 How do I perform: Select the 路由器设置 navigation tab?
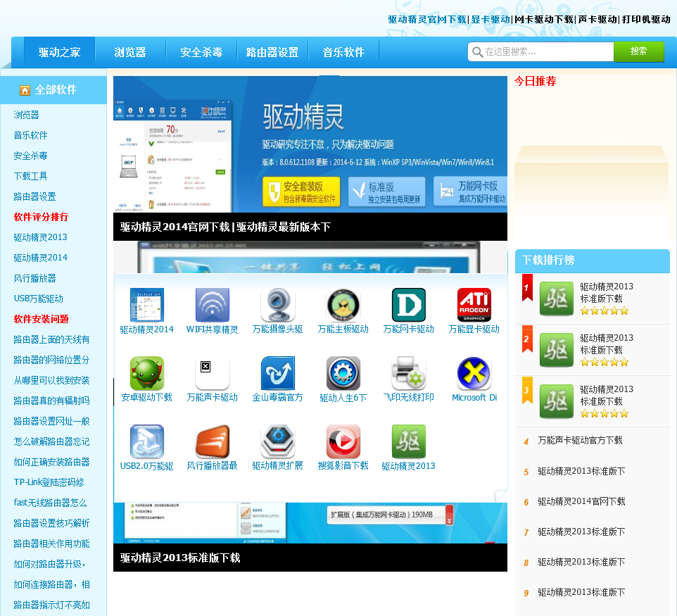point(272,52)
